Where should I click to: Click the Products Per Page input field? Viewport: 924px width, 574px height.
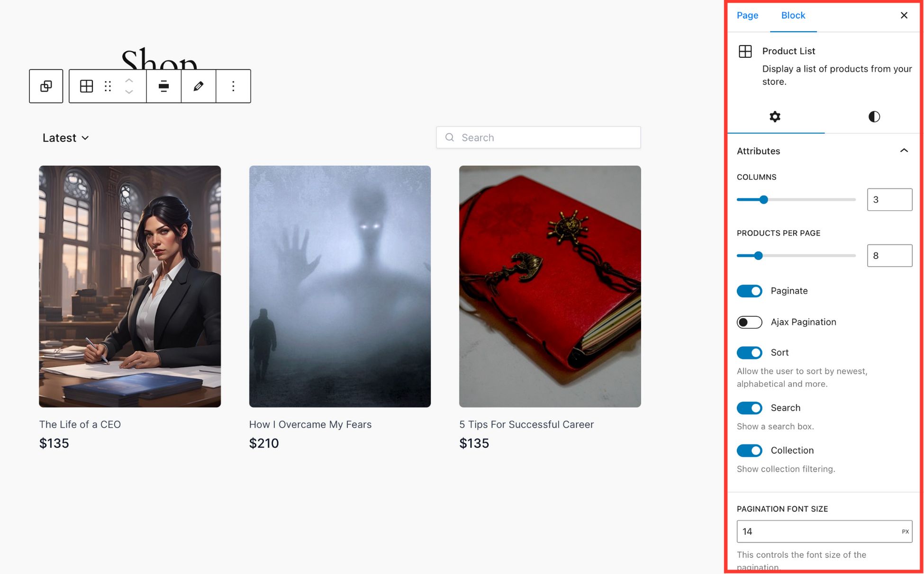889,255
